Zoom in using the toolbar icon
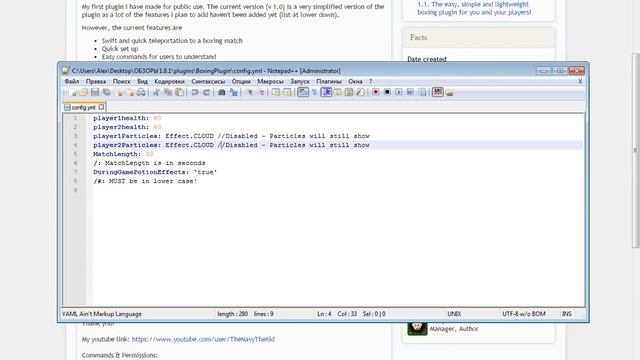640x360 pixels. tap(250, 93)
